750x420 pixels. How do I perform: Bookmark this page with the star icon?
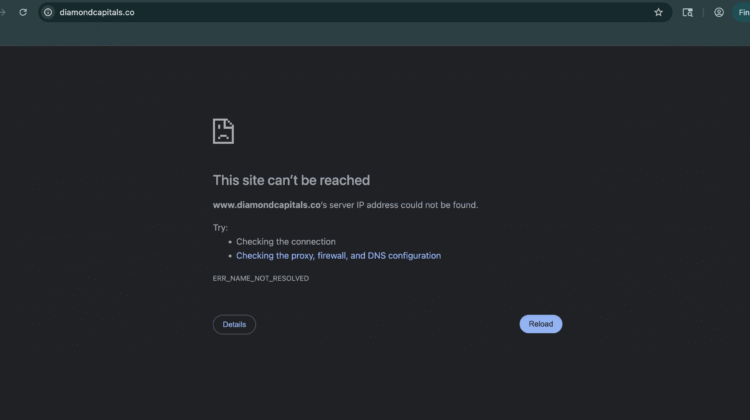click(658, 12)
